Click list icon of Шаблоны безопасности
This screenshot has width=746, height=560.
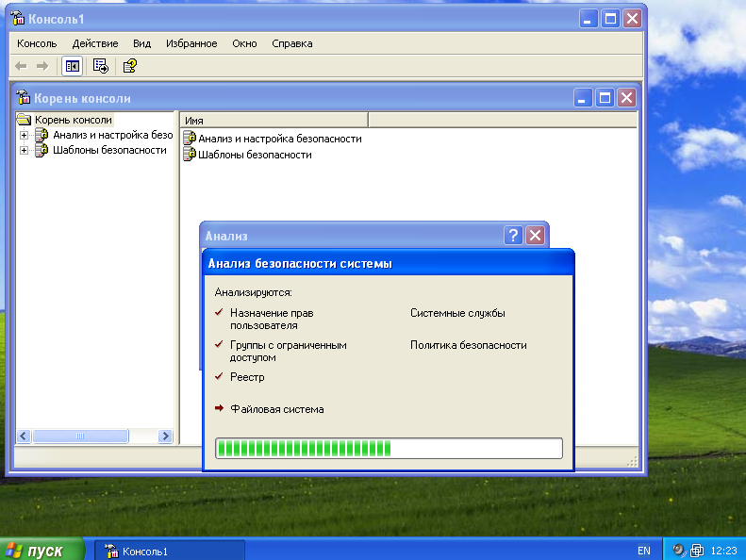click(x=190, y=155)
